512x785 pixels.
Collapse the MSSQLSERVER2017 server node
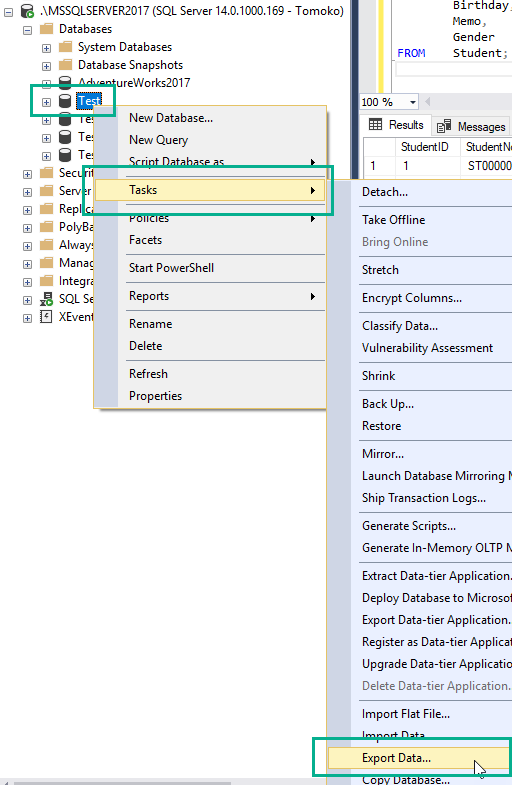point(9,12)
